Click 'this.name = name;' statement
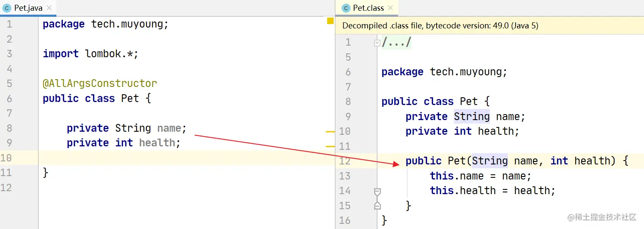Viewport: 644px width, 229px height. pos(481,176)
